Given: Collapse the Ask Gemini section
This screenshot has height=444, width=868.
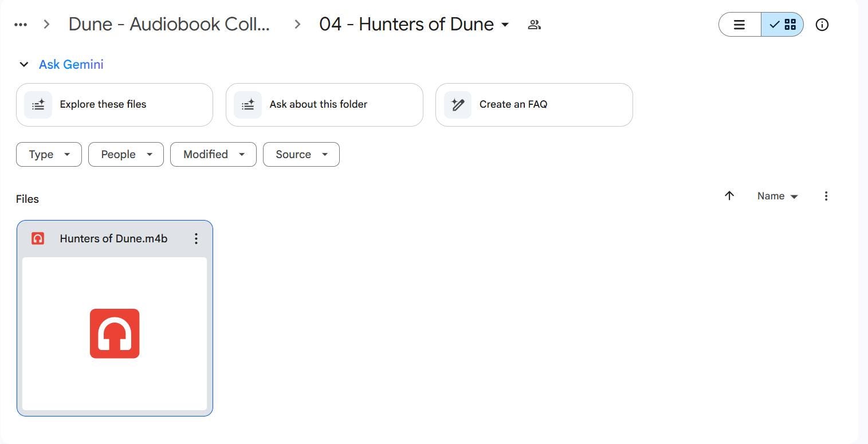Looking at the screenshot, I should (23, 64).
